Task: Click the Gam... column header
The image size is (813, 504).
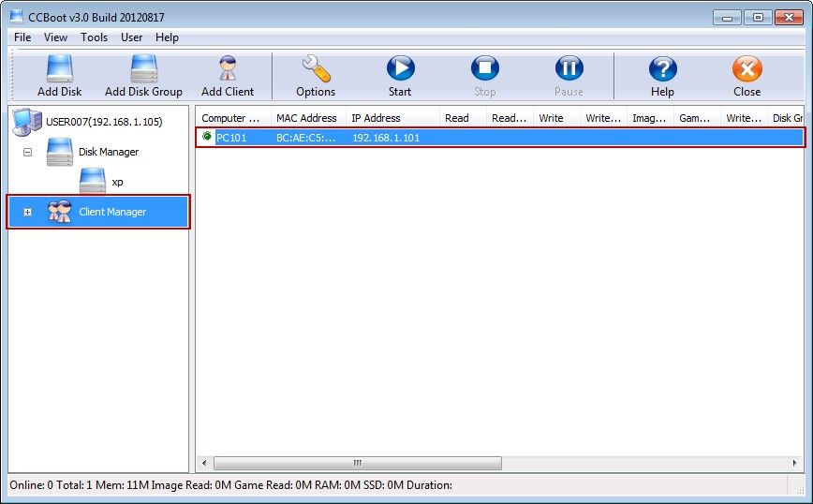Action: coord(697,118)
